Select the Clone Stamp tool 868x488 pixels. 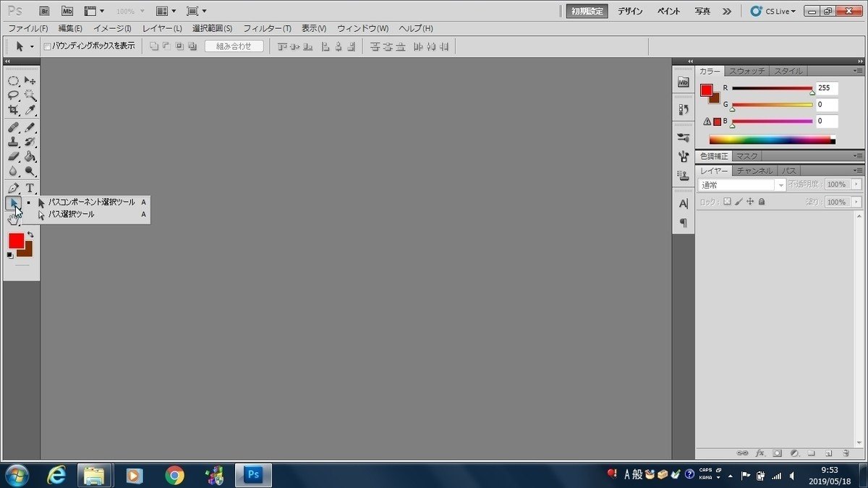[x=13, y=142]
